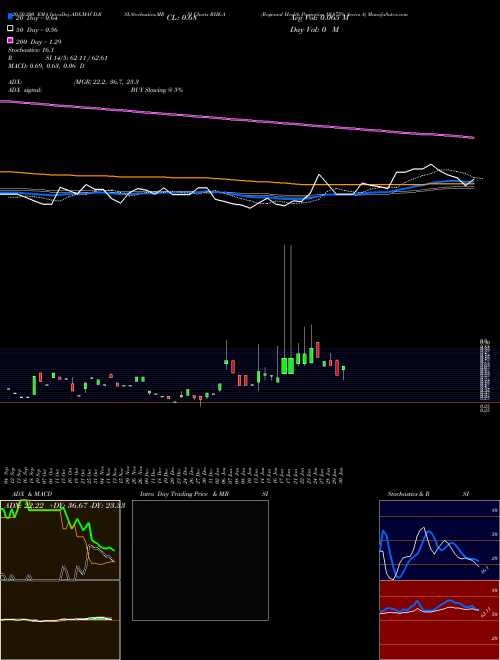Click the red RSI indicator chart panel
The width and height of the screenshot is (500, 660).
pos(439,620)
